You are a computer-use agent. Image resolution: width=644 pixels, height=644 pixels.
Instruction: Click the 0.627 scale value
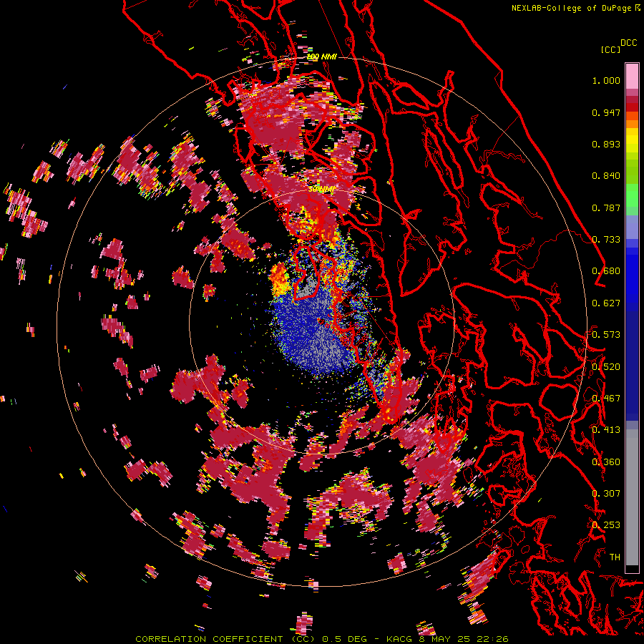pyautogui.click(x=606, y=303)
